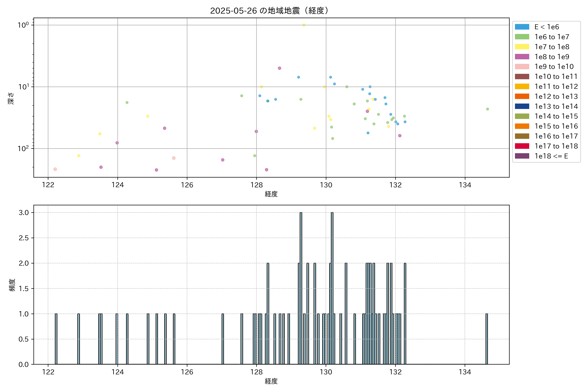Click the '1e15 to 1e16' legend label
The width and height of the screenshot is (588, 392).
click(556, 126)
